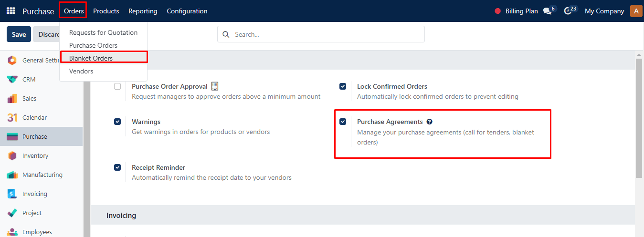Click the Purchase Order Approval label
The width and height of the screenshot is (644, 237).
(x=169, y=86)
